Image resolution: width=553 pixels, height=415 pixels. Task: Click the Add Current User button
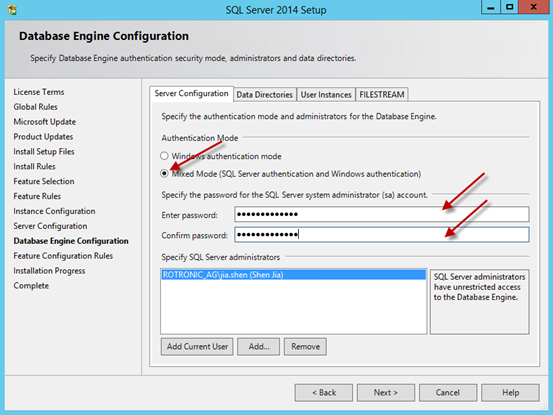[x=197, y=347]
